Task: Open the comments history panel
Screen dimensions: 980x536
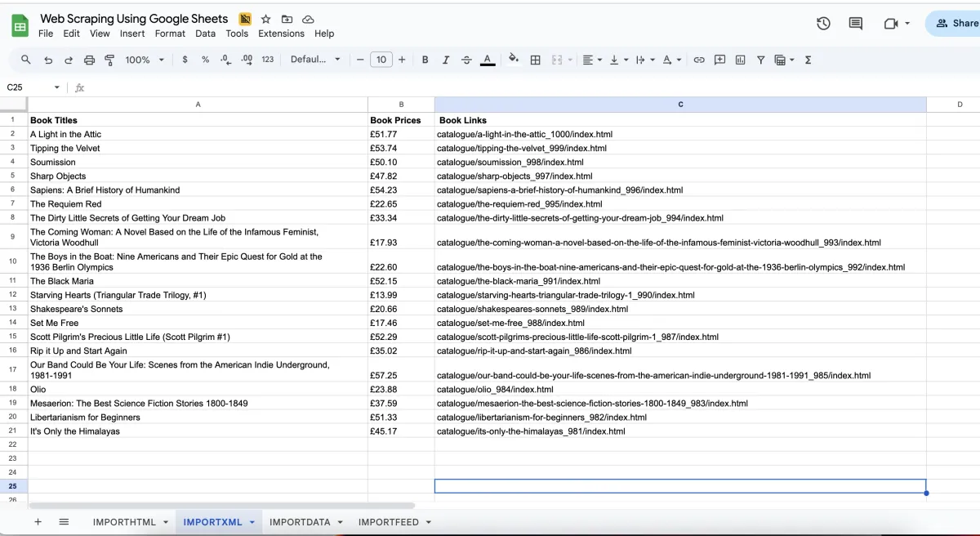Action: 856,24
